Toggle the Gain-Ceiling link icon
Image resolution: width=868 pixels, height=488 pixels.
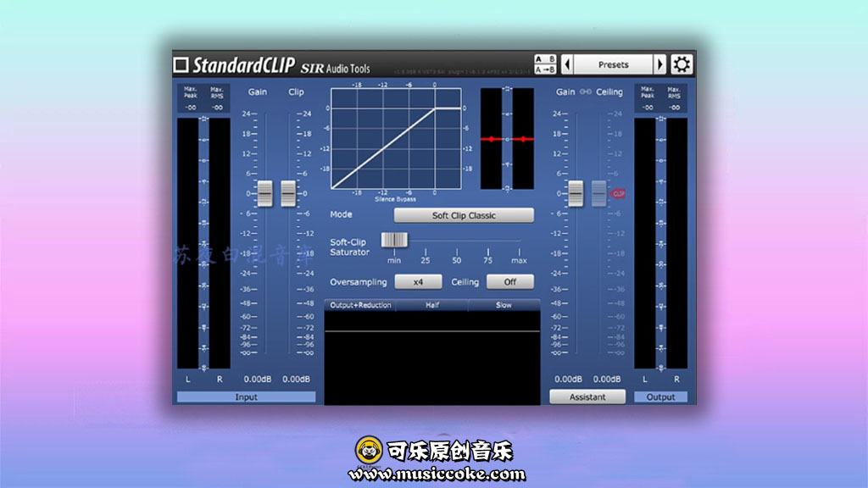coord(586,91)
